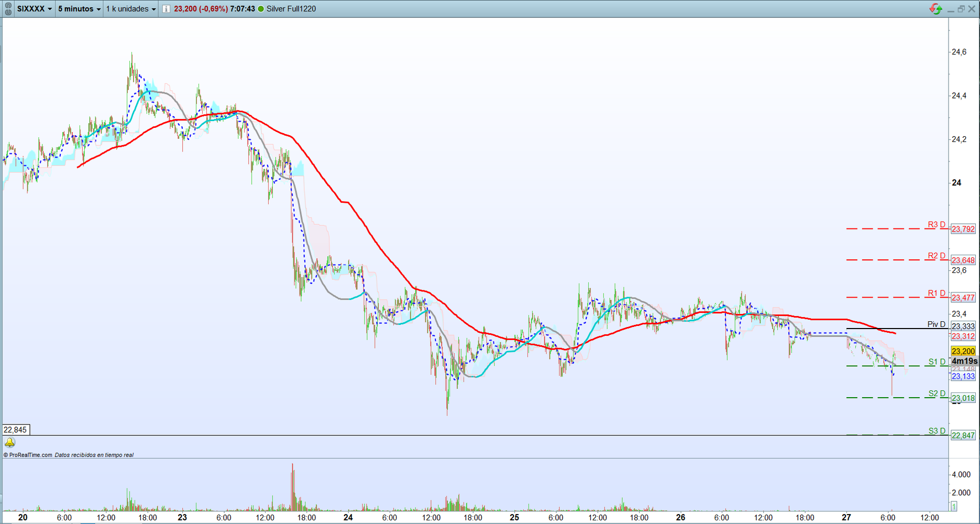
Task: Click the 23,018 price tag
Action: 963,398
